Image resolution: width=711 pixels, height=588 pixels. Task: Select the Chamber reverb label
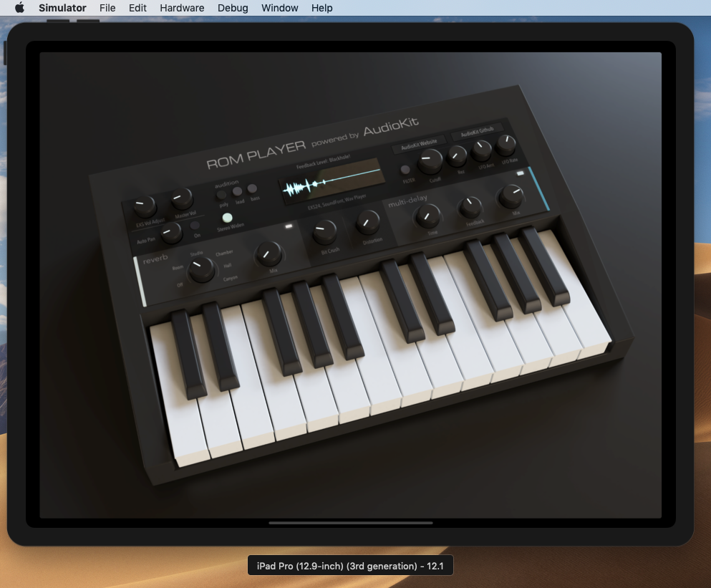(224, 252)
